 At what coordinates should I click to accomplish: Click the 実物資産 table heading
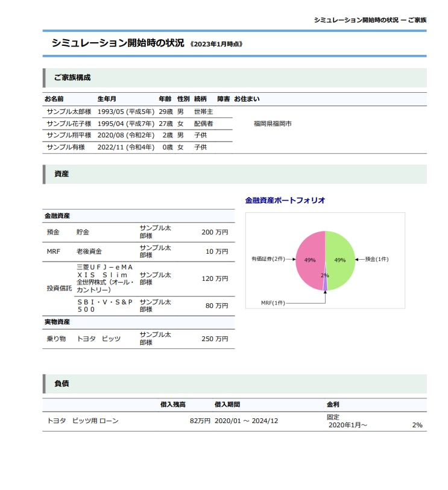click(x=57, y=322)
